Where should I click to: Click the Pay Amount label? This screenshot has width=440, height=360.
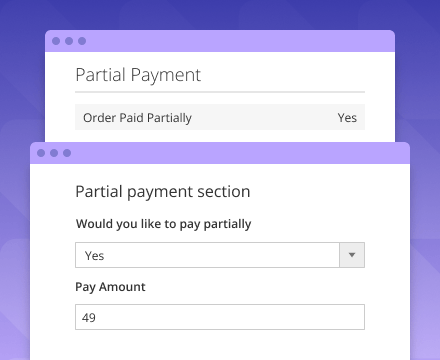110,287
